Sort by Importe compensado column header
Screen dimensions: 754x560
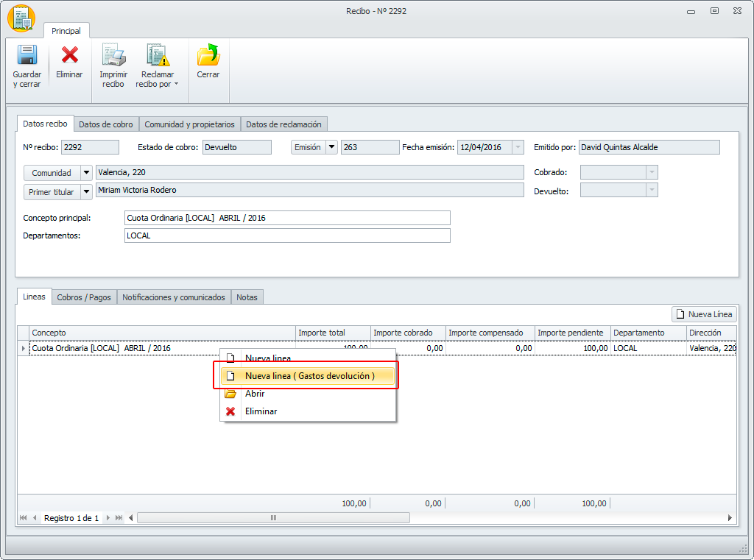[x=490, y=333]
